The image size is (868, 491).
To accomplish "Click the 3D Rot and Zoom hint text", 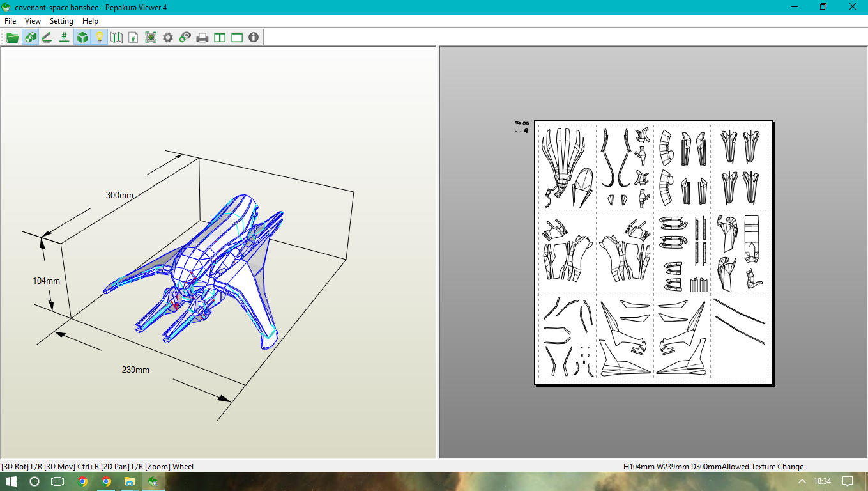I will pos(98,467).
